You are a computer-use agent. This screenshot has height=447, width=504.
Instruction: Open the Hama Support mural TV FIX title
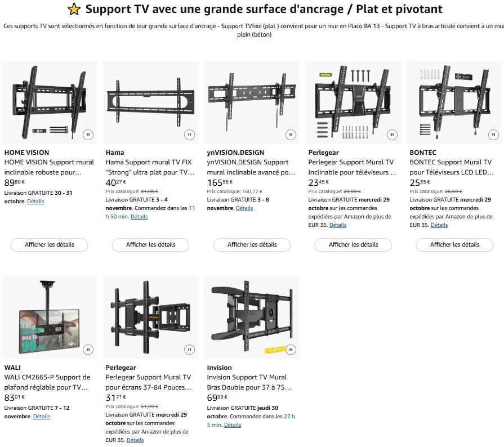coord(149,167)
